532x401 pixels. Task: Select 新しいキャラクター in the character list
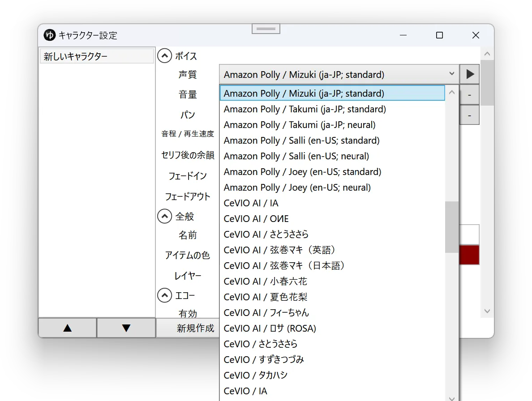tap(97, 56)
